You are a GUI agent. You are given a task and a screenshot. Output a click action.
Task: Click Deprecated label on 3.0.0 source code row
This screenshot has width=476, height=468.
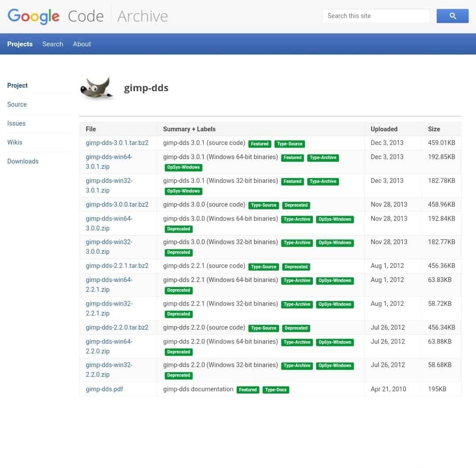[x=296, y=205]
